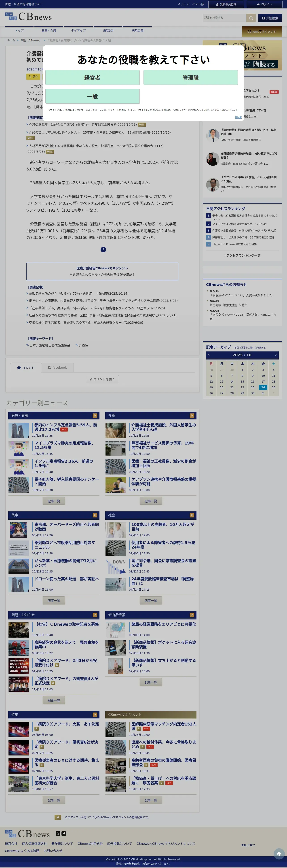This screenshot has width=287, height=868.
Task: Open 記事一覧 button under 医療・看護 section
Action: (54, 501)
